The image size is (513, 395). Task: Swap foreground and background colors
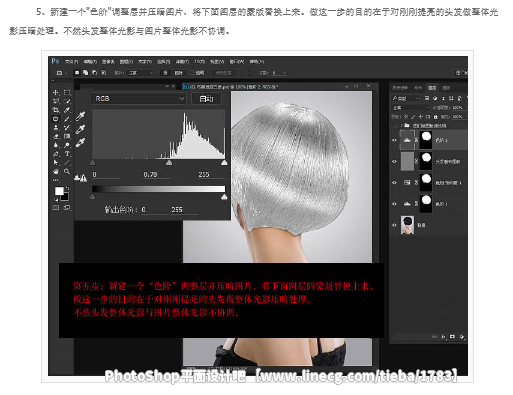coord(67,188)
